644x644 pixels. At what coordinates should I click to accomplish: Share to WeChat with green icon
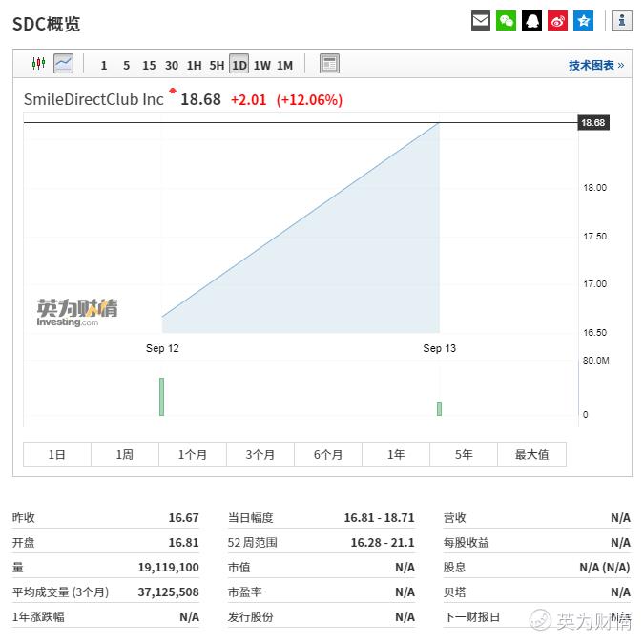(x=506, y=21)
